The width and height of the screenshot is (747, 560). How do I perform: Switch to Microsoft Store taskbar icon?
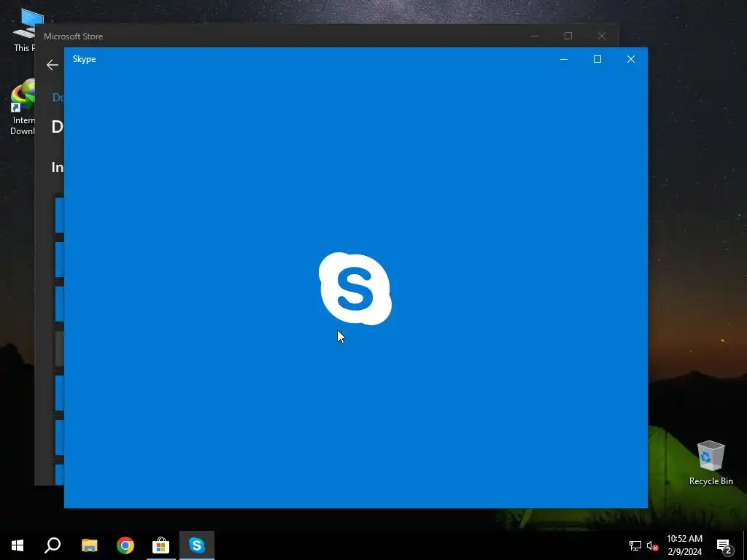tap(161, 545)
